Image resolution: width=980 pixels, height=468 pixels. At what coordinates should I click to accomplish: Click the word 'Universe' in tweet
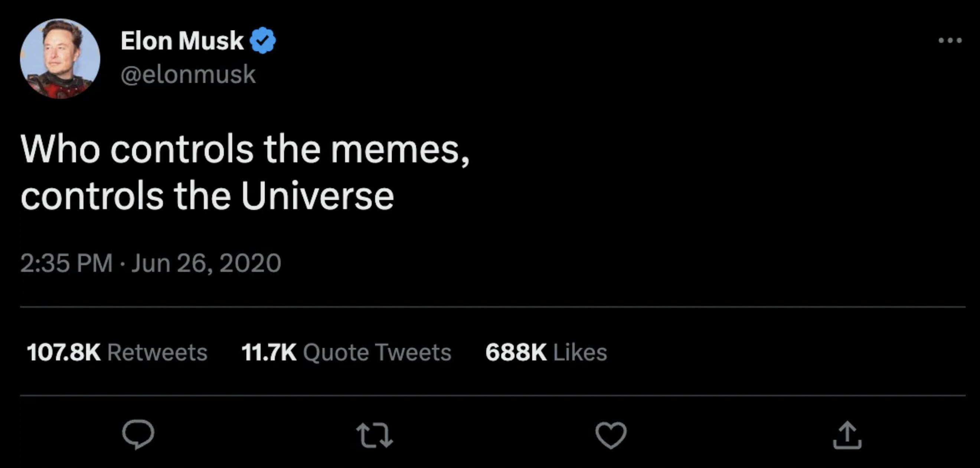pos(317,196)
